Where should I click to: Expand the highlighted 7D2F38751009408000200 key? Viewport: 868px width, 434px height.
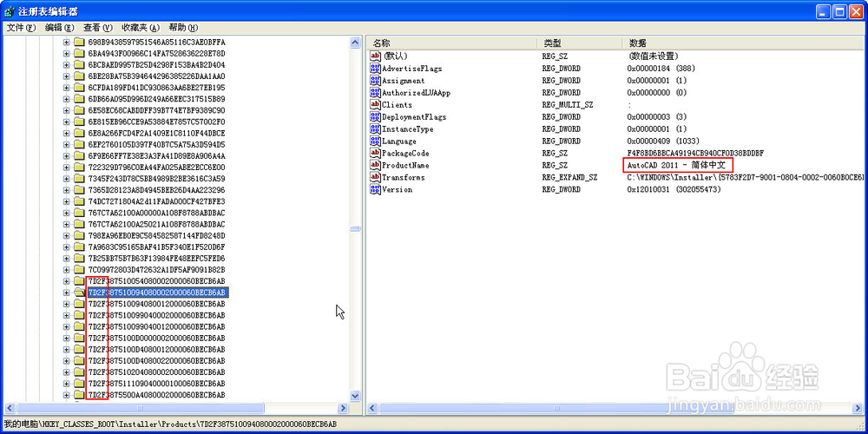[67, 293]
